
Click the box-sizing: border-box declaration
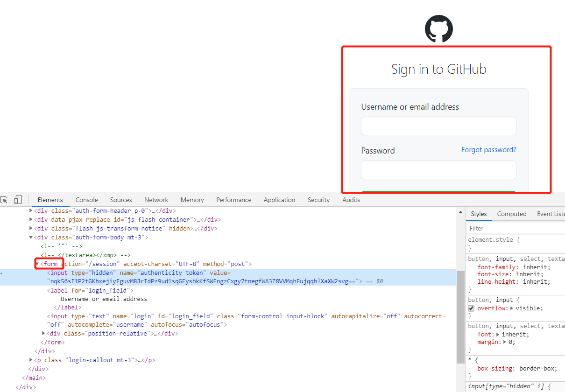click(x=517, y=368)
